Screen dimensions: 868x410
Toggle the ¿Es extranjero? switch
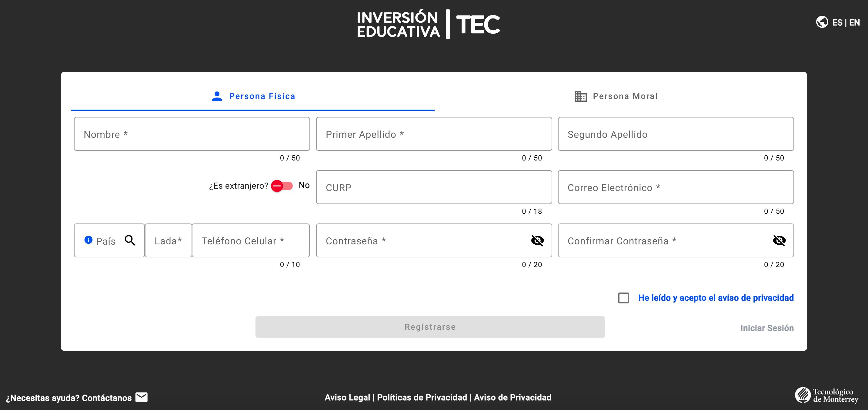click(x=282, y=186)
